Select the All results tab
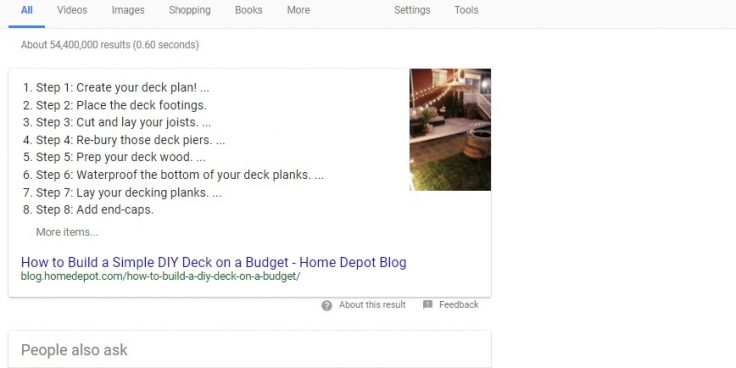Viewport: 736px width, 368px height. [27, 10]
